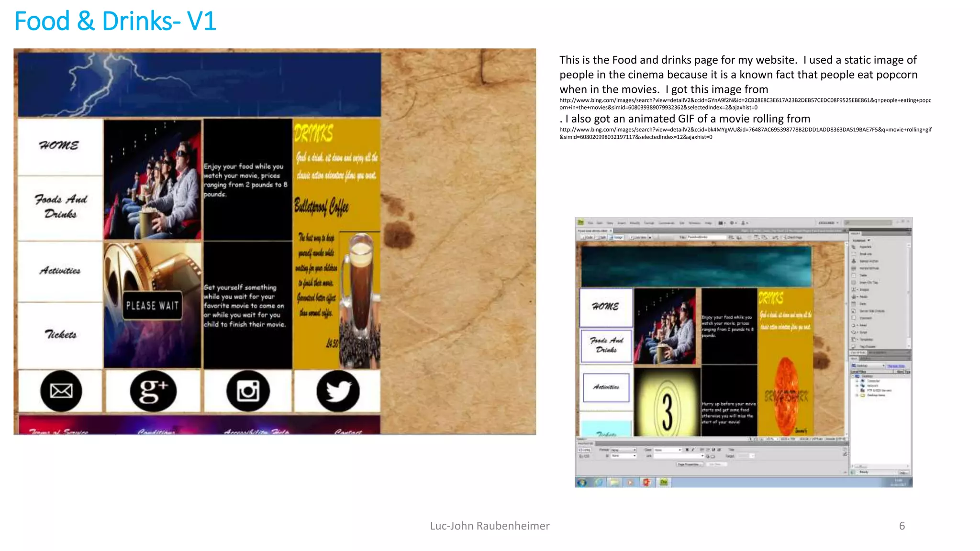Click the Bold button in Properties panel
The height and width of the screenshot is (551, 980).
coord(687,450)
